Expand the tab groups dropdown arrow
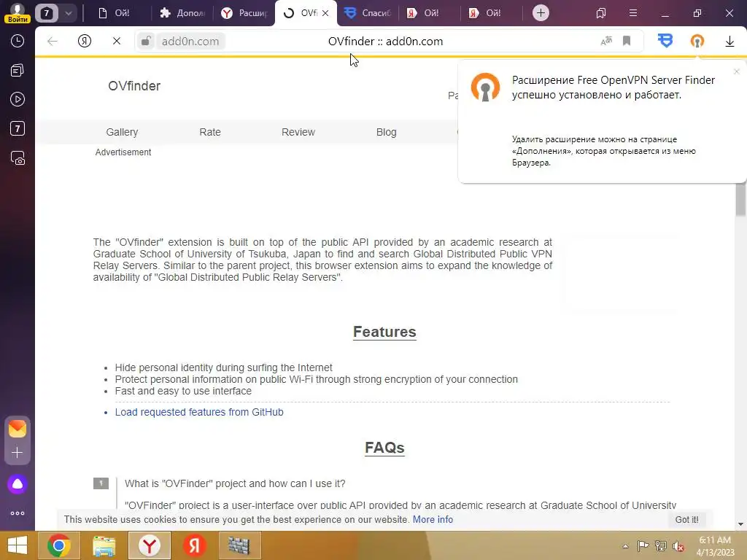This screenshot has height=560, width=747. click(x=68, y=13)
